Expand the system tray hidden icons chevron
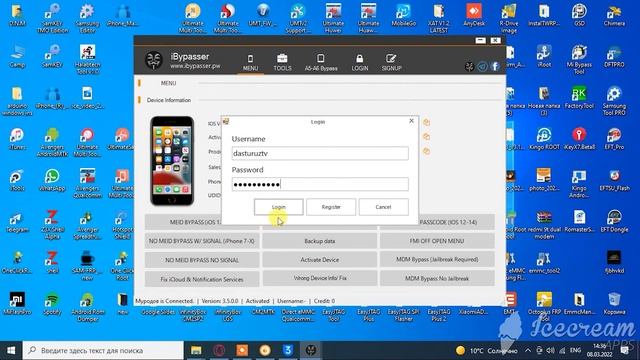The width and height of the screenshot is (640, 360). click(x=528, y=350)
